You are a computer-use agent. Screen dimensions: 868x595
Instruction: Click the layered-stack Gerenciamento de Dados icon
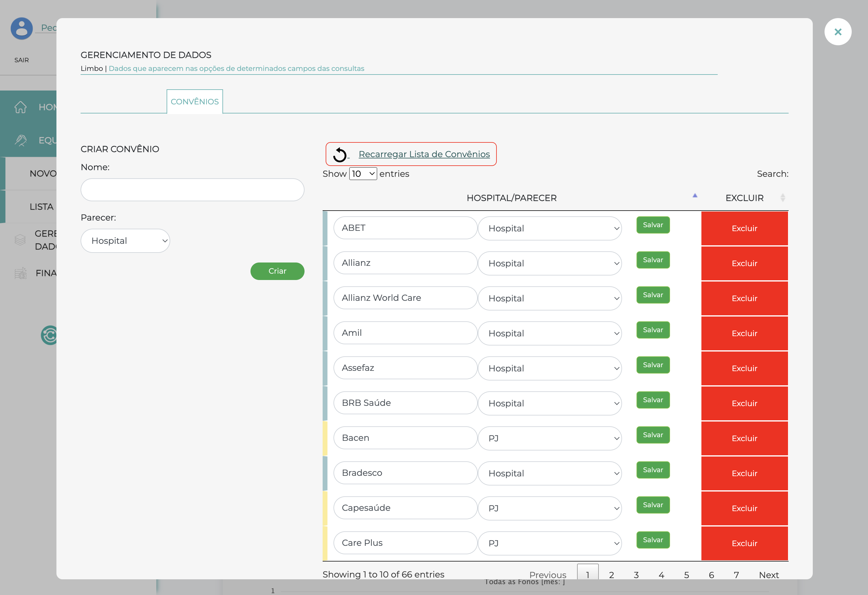tap(21, 239)
